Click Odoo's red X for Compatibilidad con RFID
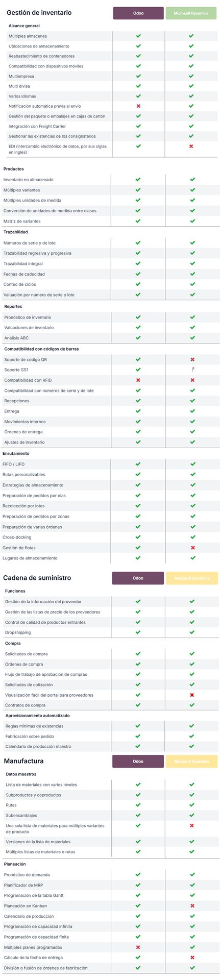 tap(138, 380)
